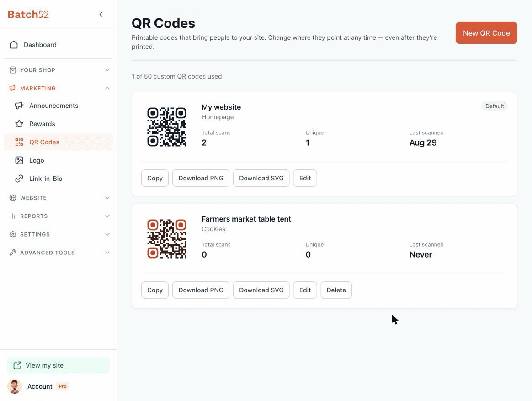532x401 pixels.
Task: Delete the Farmers market table tent code
Action: (336, 290)
